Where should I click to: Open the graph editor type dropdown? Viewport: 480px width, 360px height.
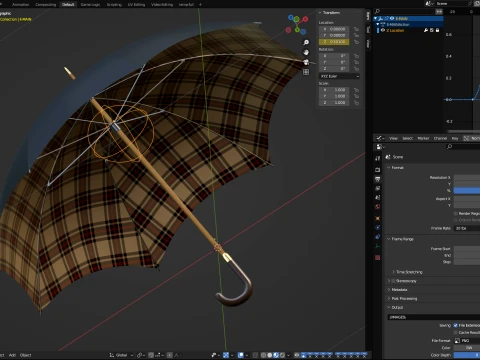(380, 138)
